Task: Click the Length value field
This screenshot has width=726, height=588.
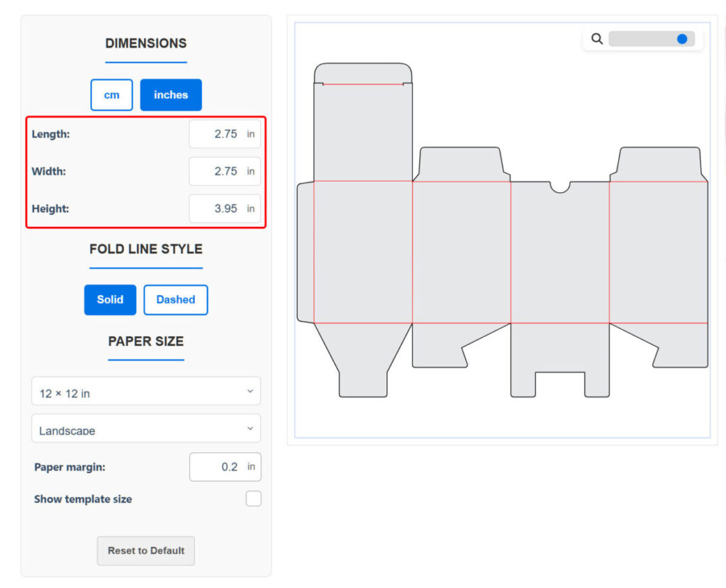Action: (224, 134)
